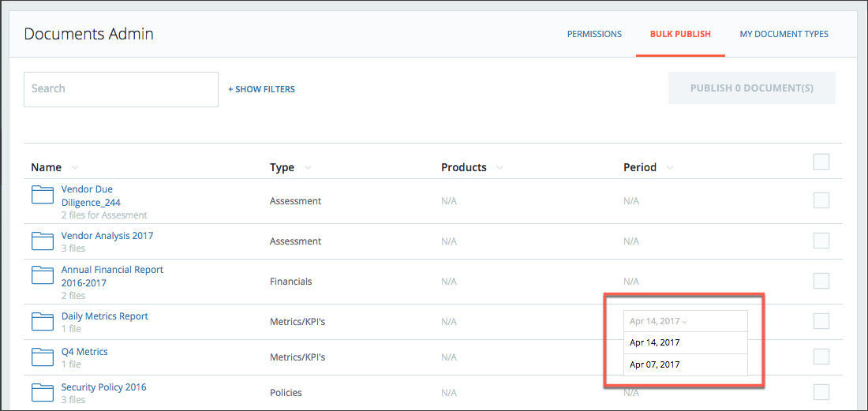Viewport: 868px width, 411px height.
Task: Open the Daily Metrics Report link
Action: click(x=105, y=316)
